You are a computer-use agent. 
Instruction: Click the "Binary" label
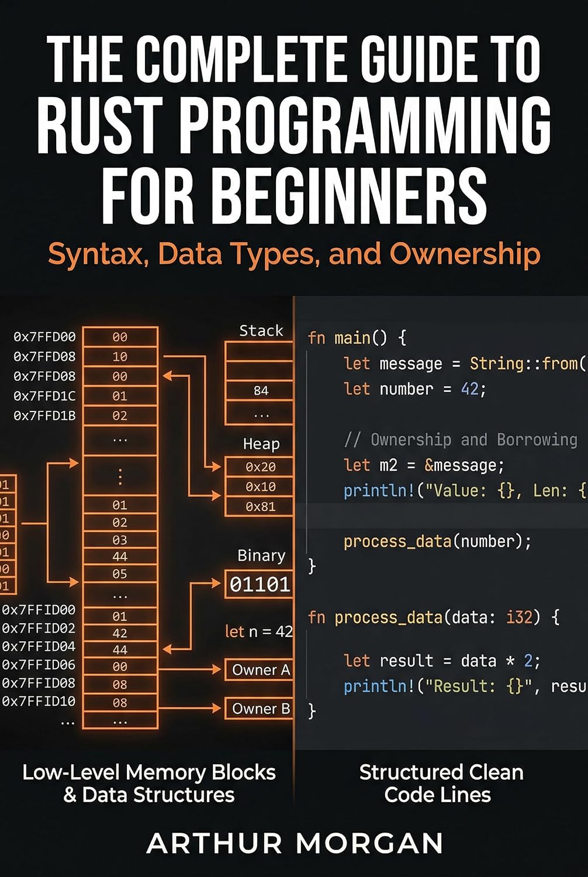(x=261, y=555)
